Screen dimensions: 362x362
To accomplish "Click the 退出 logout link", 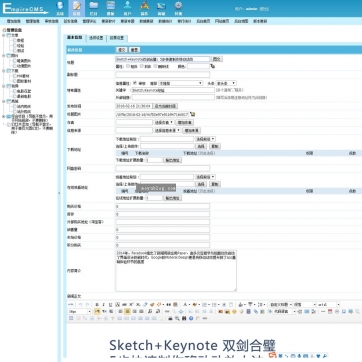I will coord(264,9).
